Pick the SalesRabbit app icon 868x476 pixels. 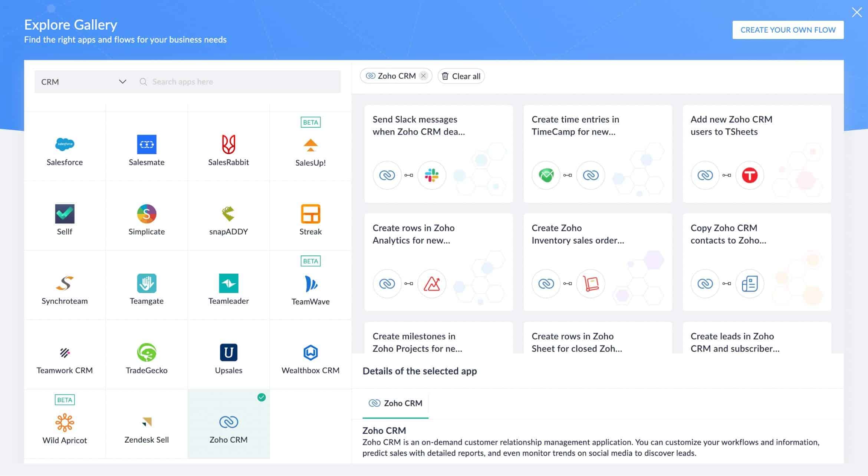point(228,144)
